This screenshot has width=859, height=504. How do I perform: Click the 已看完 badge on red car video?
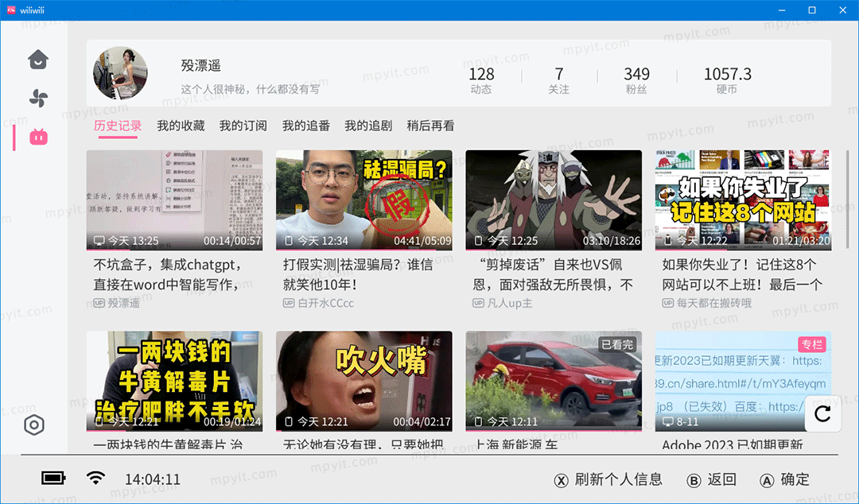617,344
